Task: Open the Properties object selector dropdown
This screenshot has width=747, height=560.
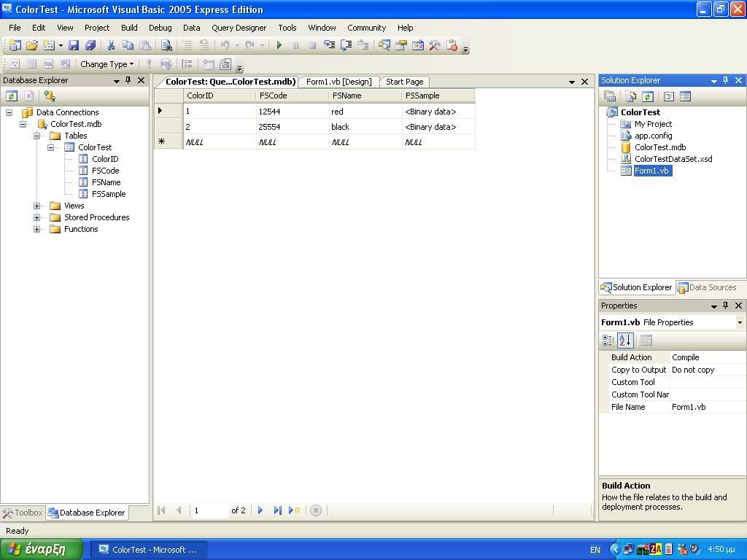Action: pos(740,322)
